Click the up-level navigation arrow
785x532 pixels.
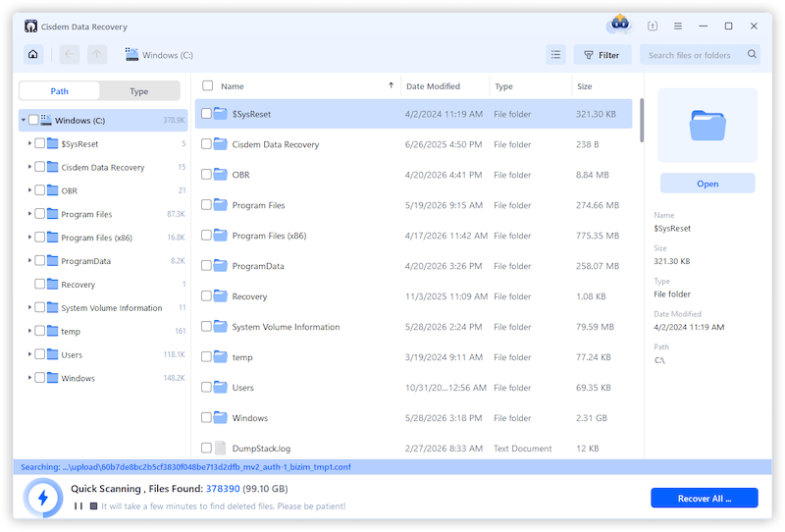97,54
